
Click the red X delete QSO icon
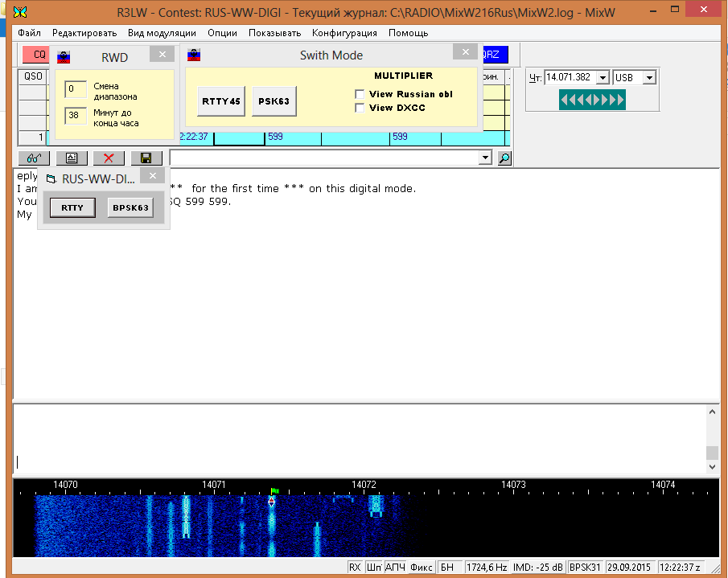[109, 158]
